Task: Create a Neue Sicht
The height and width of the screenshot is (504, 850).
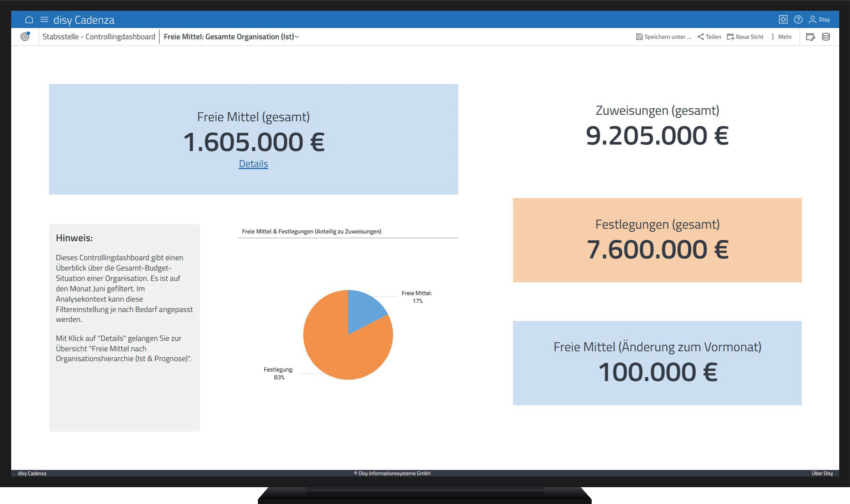Action: 745,37
